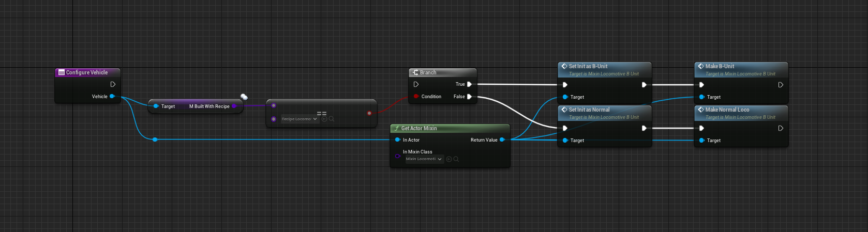Click the use-selected arrow beside Mixin Locomoti dropdown

[449, 159]
